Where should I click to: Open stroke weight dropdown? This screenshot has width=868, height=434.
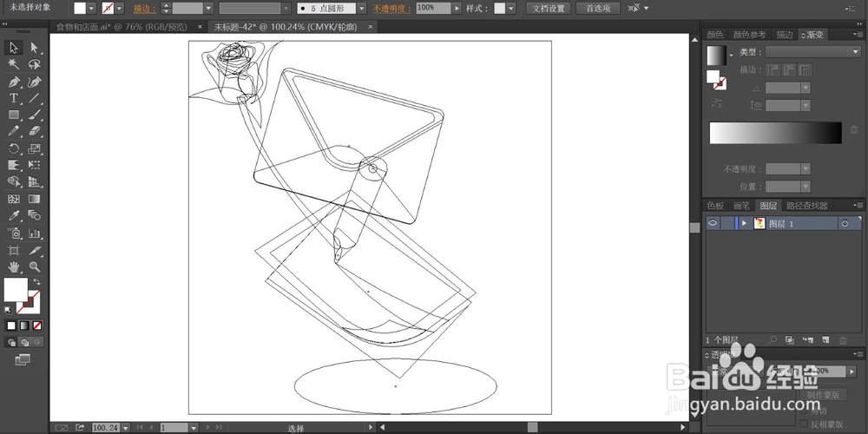pyautogui.click(x=208, y=9)
